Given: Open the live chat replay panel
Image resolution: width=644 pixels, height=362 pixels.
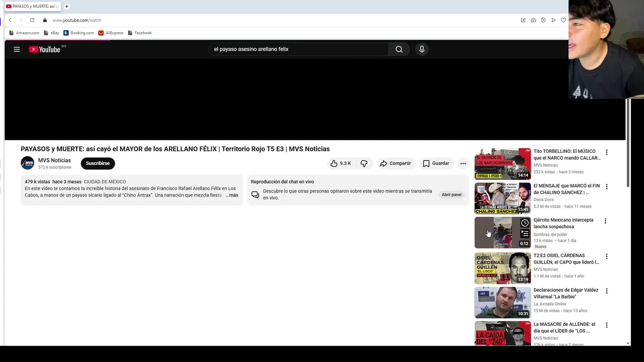Looking at the screenshot, I should (451, 195).
